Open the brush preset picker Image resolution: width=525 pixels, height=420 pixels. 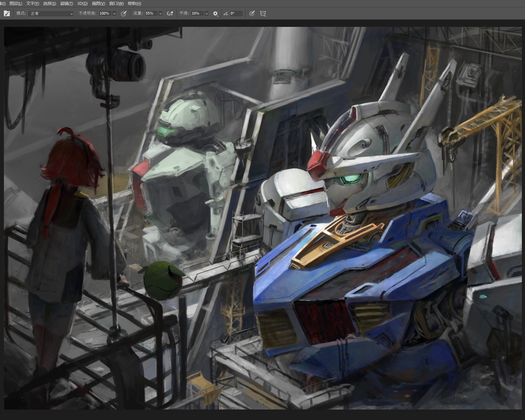click(7, 13)
